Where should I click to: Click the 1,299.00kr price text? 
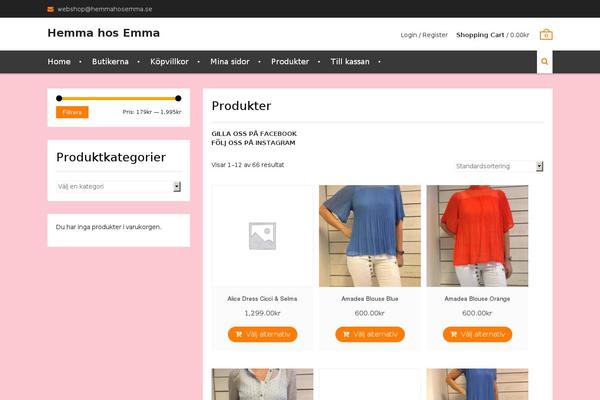(x=262, y=313)
